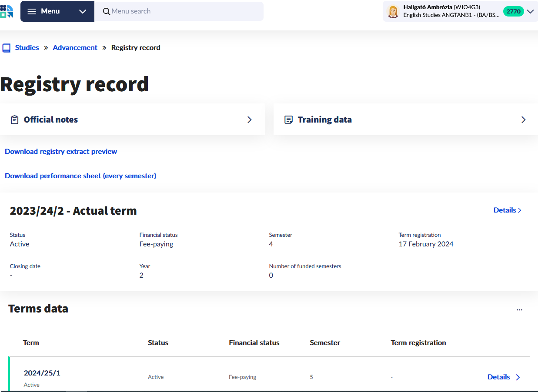The image size is (538, 392).
Task: Open Terms data three-dots options
Action: [519, 310]
